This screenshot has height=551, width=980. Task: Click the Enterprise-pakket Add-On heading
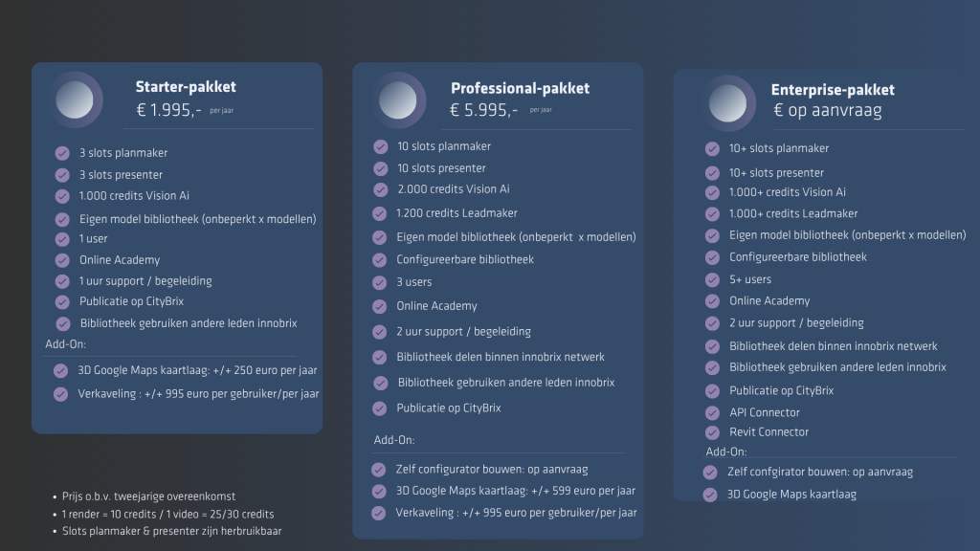726,452
